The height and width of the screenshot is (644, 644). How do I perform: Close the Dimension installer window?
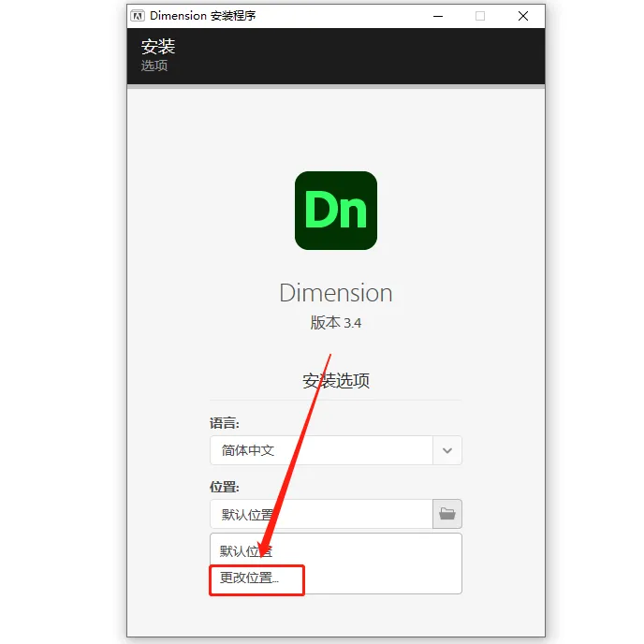(x=523, y=16)
